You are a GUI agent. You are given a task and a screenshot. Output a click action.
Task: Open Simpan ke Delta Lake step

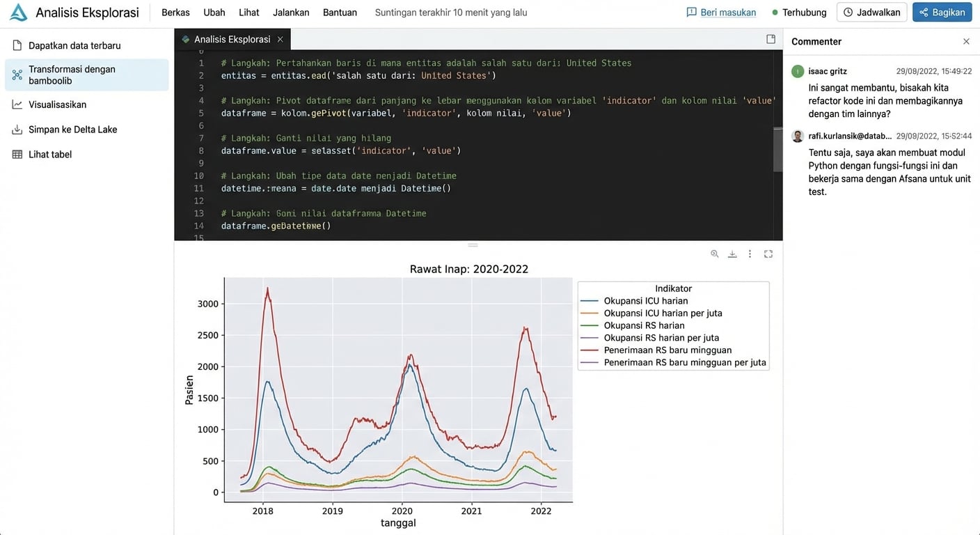(x=72, y=130)
